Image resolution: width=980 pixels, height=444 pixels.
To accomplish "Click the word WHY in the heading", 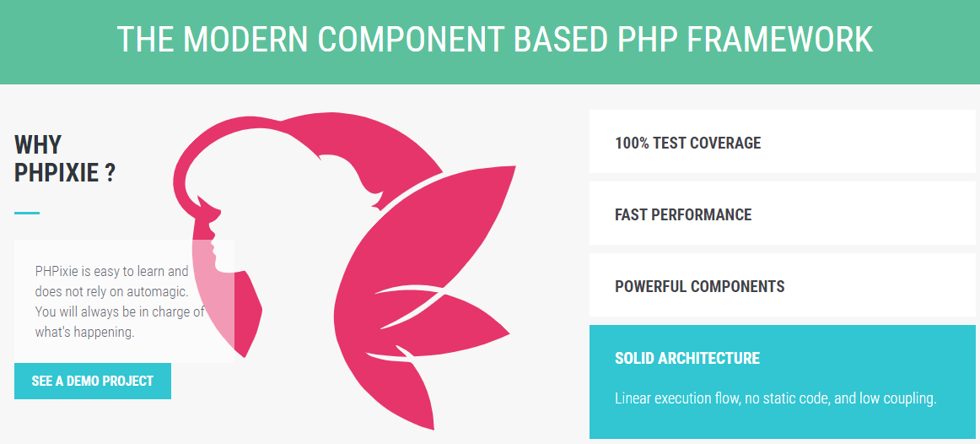I will click(38, 144).
